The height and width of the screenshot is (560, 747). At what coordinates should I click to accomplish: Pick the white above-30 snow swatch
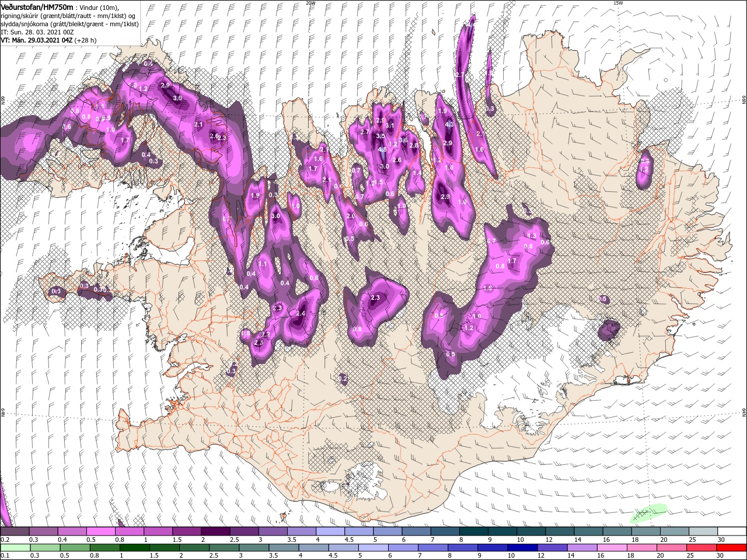click(x=732, y=531)
